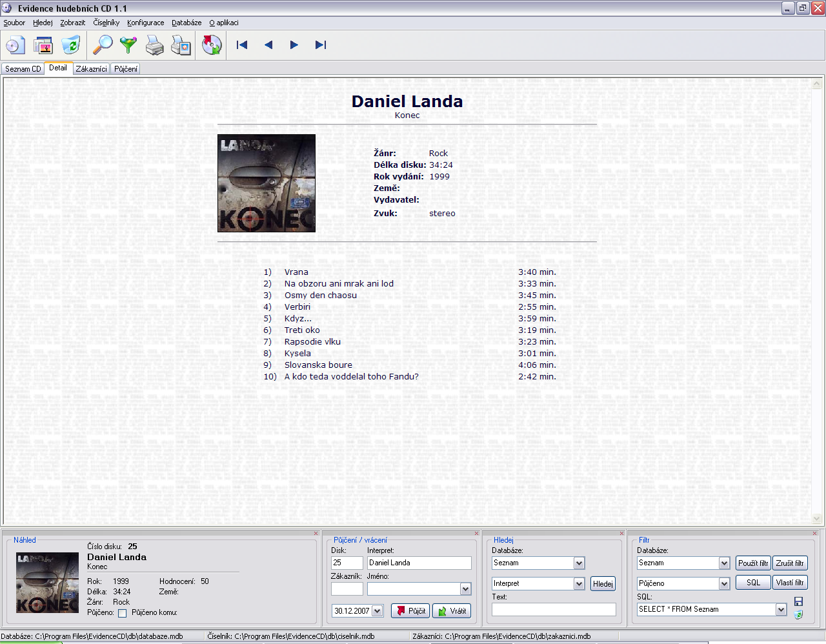
Task: Click the Daniel Landa heading
Action: pos(407,101)
